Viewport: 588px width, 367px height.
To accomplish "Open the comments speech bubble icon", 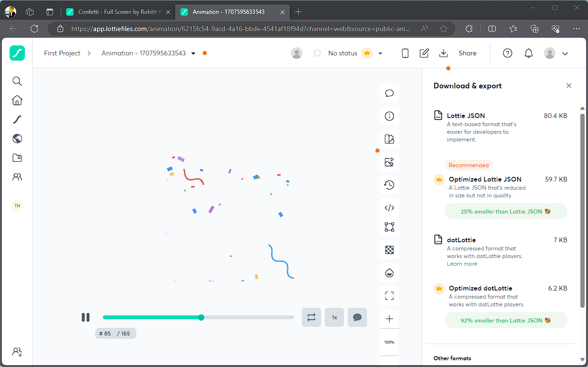I will point(389,93).
